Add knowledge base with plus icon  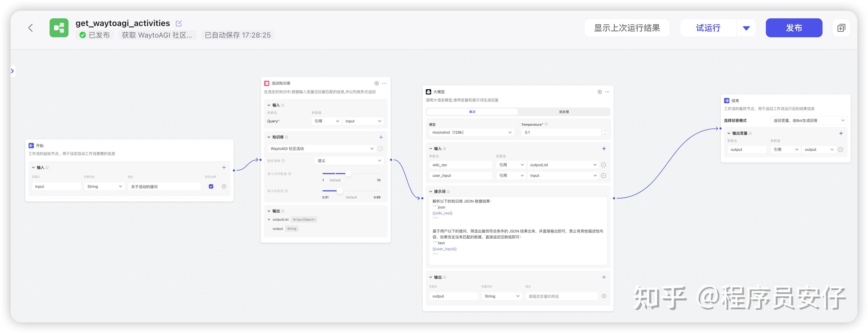381,137
